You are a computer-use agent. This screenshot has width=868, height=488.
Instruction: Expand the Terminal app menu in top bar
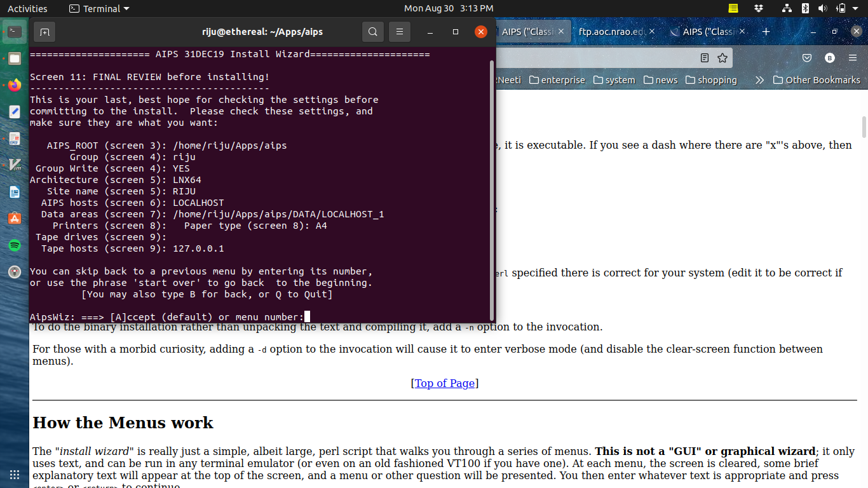(98, 8)
